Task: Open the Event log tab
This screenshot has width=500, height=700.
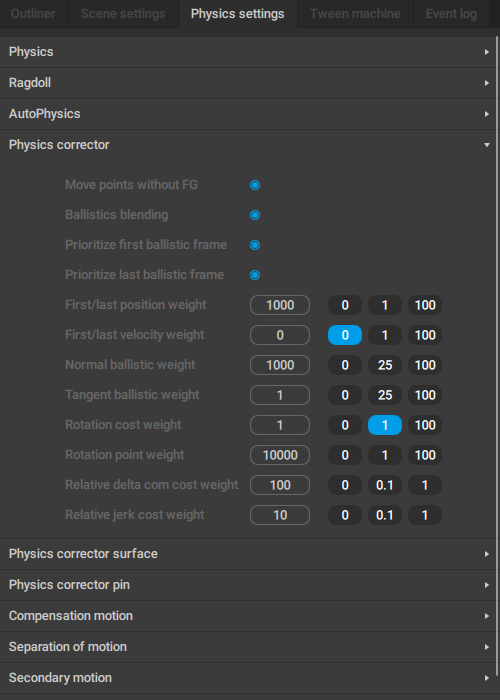Action: [451, 14]
